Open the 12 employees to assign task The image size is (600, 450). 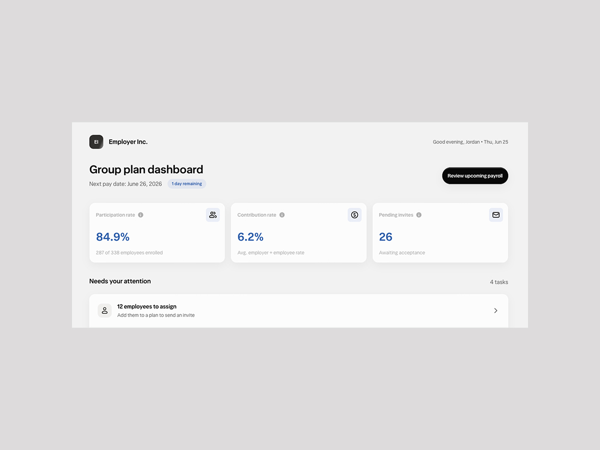[298, 311]
